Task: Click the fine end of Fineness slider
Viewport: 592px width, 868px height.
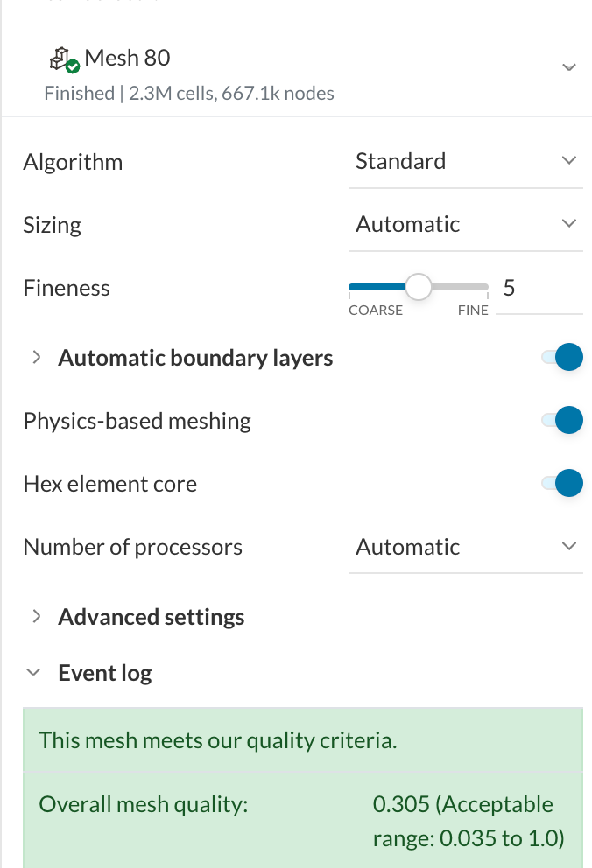Action: coord(484,287)
